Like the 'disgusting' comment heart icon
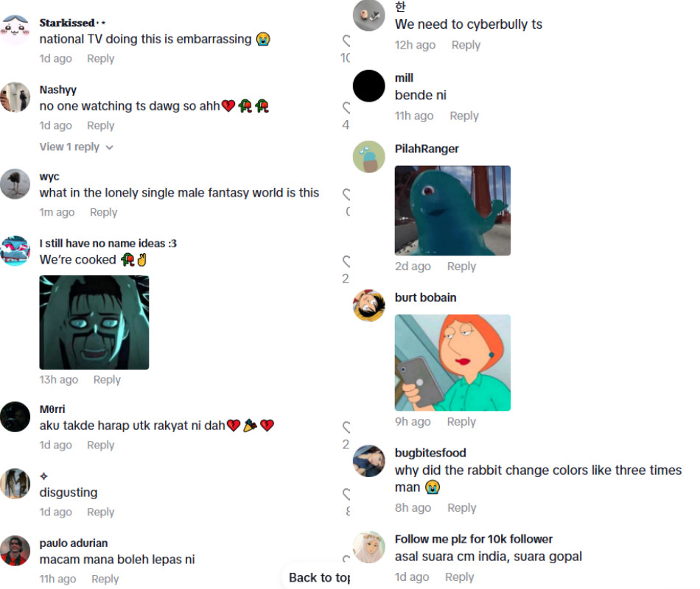This screenshot has width=700, height=589. click(x=346, y=494)
